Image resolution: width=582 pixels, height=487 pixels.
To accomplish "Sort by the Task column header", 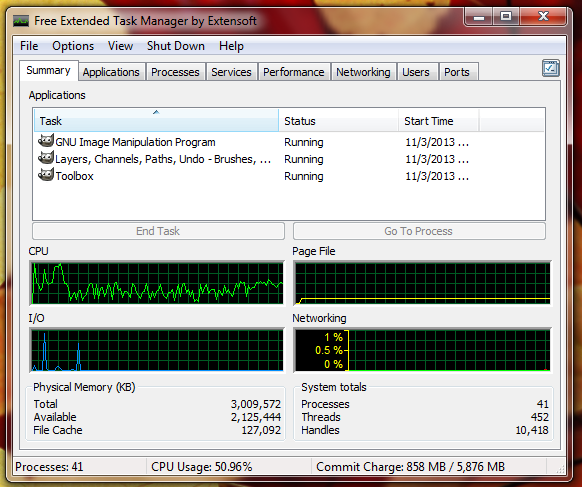I will [x=156, y=121].
